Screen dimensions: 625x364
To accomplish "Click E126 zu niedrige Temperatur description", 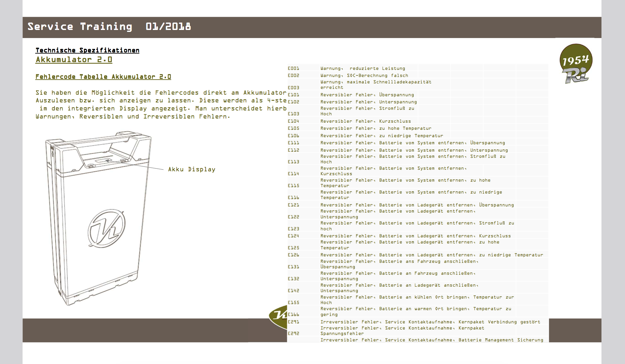I will click(431, 255).
